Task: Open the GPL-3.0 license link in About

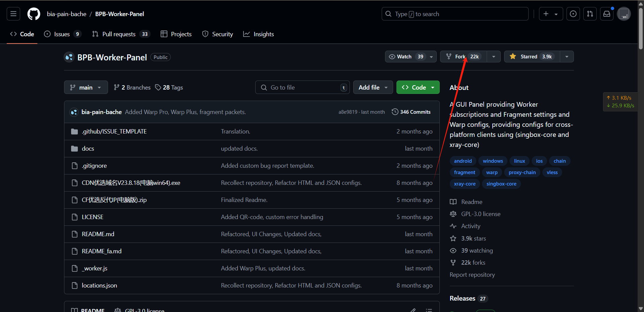Action: (x=475, y=214)
